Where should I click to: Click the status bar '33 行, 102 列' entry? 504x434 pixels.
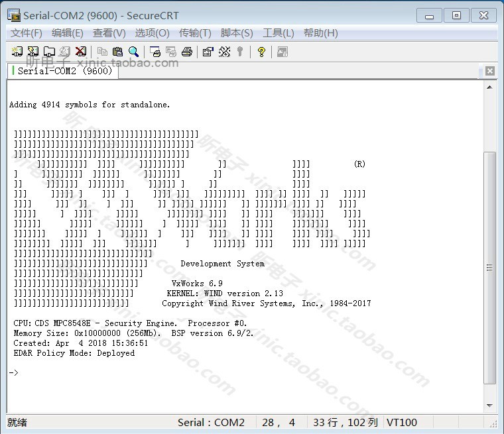coord(346,422)
